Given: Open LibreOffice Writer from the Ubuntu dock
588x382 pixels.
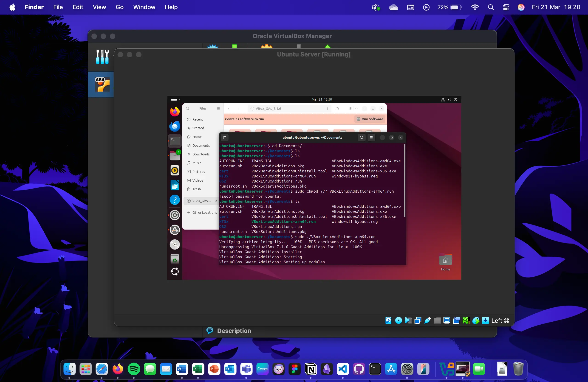Looking at the screenshot, I should tap(175, 185).
